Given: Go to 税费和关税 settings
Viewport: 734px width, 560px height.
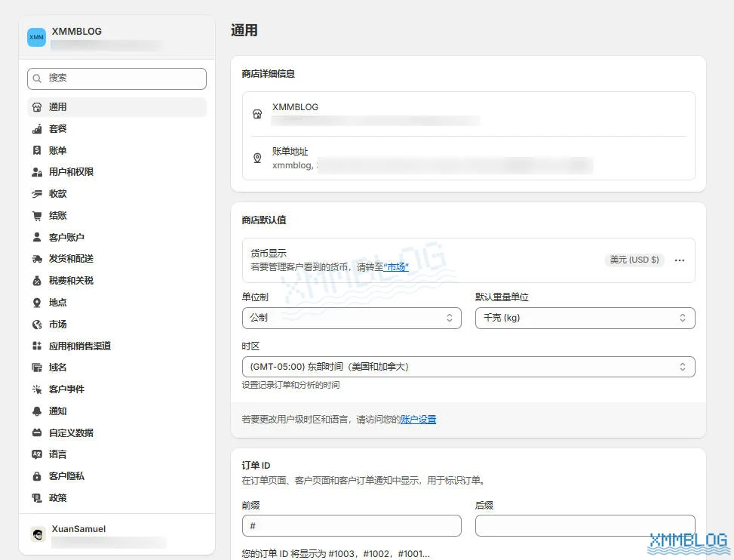Looking at the screenshot, I should point(117,281).
